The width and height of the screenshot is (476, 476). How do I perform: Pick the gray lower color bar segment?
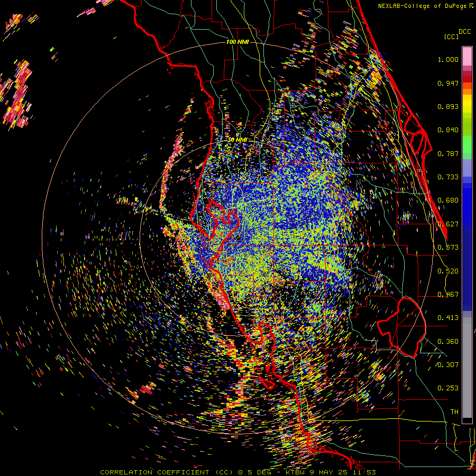coord(467,368)
